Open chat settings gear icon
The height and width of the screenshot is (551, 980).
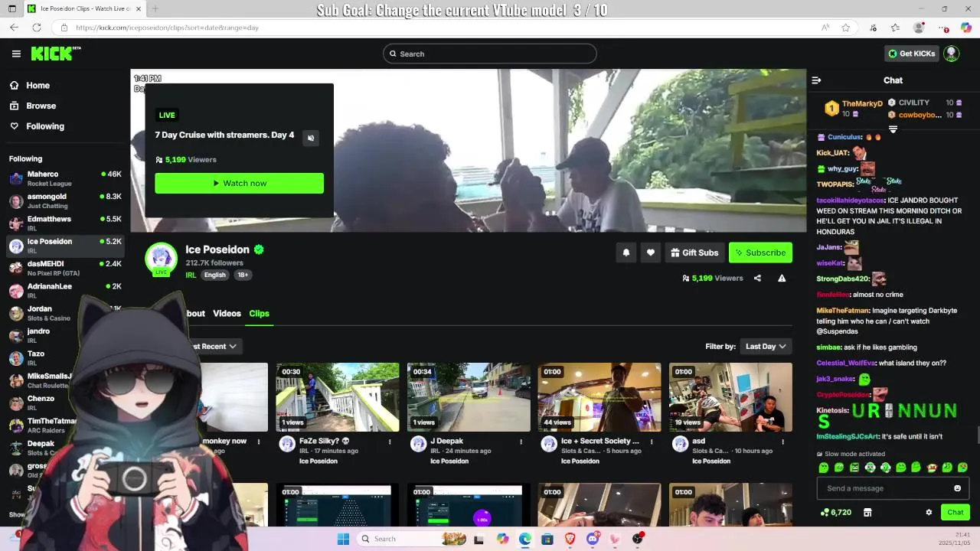click(x=929, y=512)
